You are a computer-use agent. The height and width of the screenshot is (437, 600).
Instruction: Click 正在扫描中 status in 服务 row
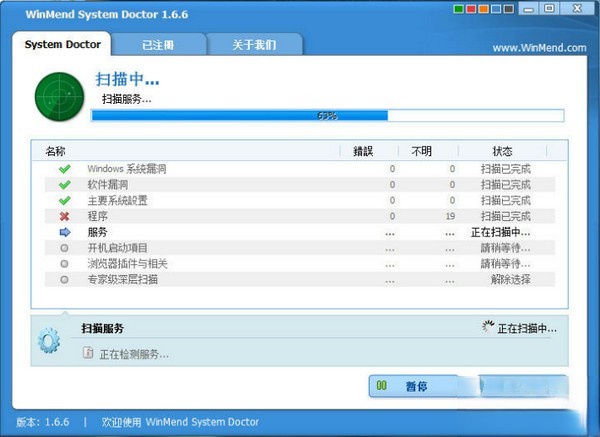501,232
